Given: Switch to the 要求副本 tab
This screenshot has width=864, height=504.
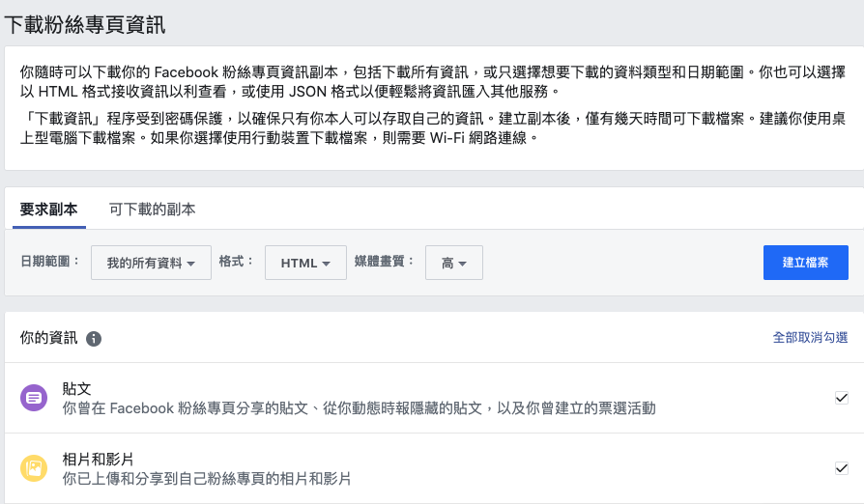Looking at the screenshot, I should (48, 210).
